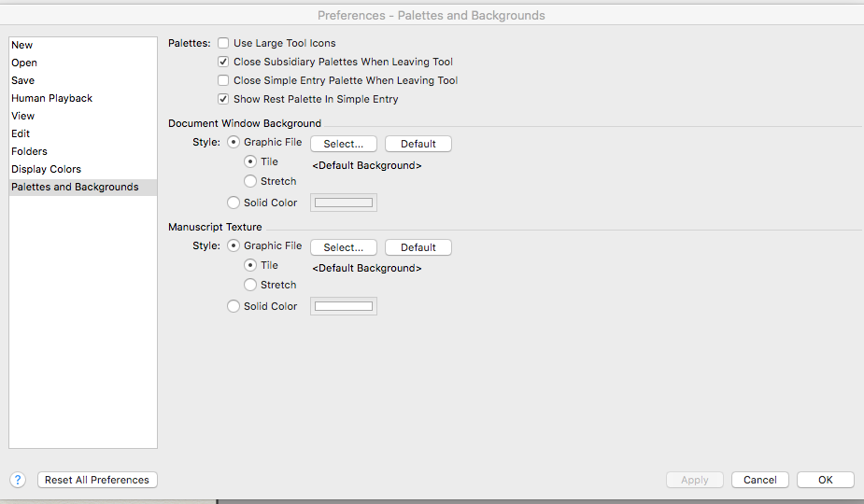Choose Stretch for Document Window Background
The width and height of the screenshot is (864, 504).
point(250,181)
